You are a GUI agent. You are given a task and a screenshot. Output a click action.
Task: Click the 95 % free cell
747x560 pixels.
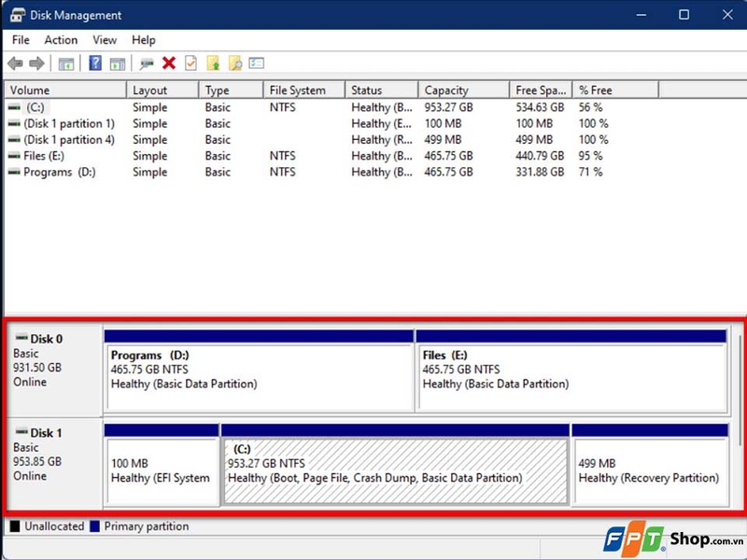click(x=591, y=156)
